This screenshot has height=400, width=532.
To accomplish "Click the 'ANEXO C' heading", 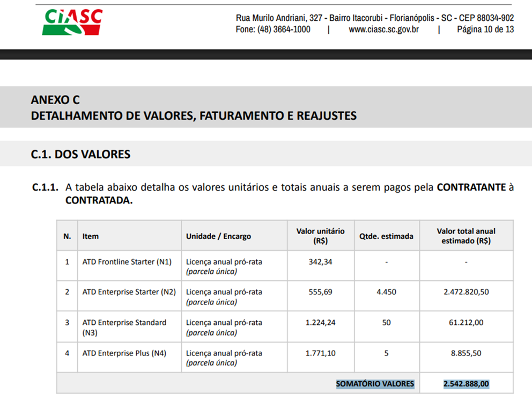I will (55, 100).
